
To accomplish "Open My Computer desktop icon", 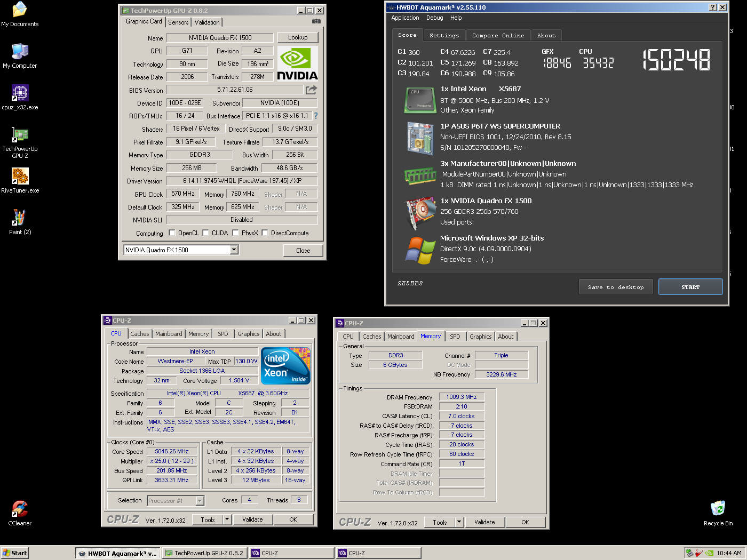I will click(x=20, y=56).
